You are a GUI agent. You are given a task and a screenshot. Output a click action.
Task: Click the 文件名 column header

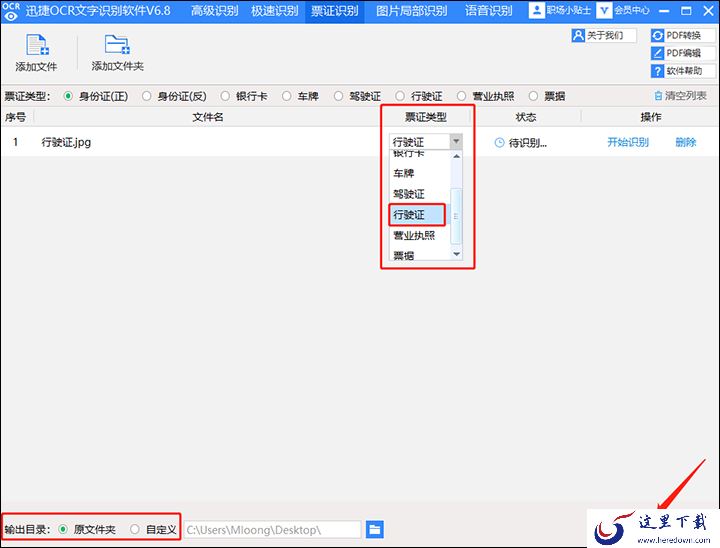208,117
